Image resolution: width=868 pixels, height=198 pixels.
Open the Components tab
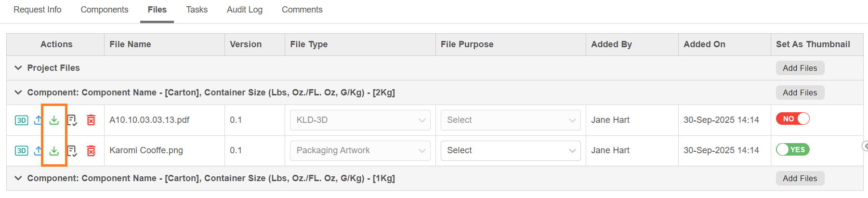[x=105, y=10]
